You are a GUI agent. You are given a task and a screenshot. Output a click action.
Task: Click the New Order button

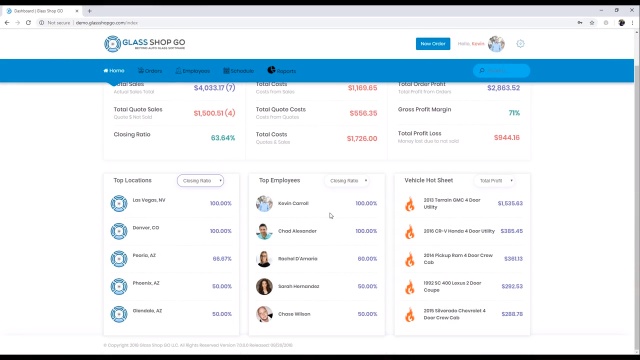click(433, 44)
